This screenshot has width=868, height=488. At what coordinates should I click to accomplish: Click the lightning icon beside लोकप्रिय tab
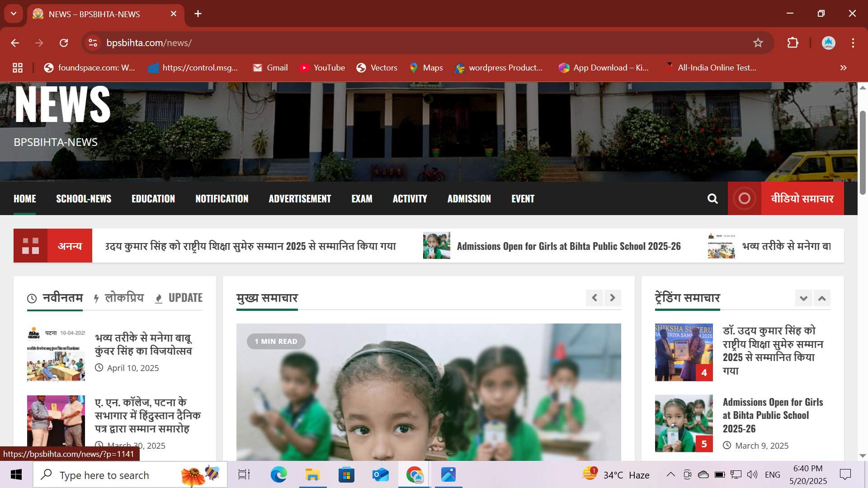point(96,298)
